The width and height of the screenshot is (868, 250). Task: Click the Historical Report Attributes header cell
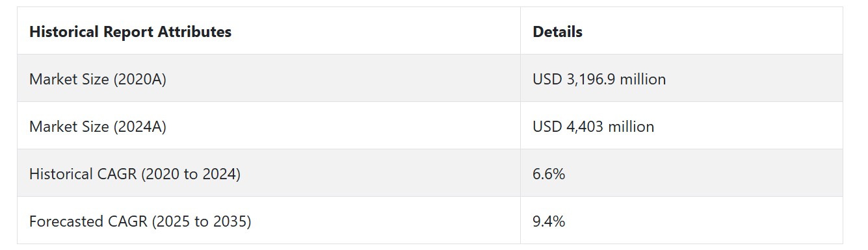(x=269, y=31)
